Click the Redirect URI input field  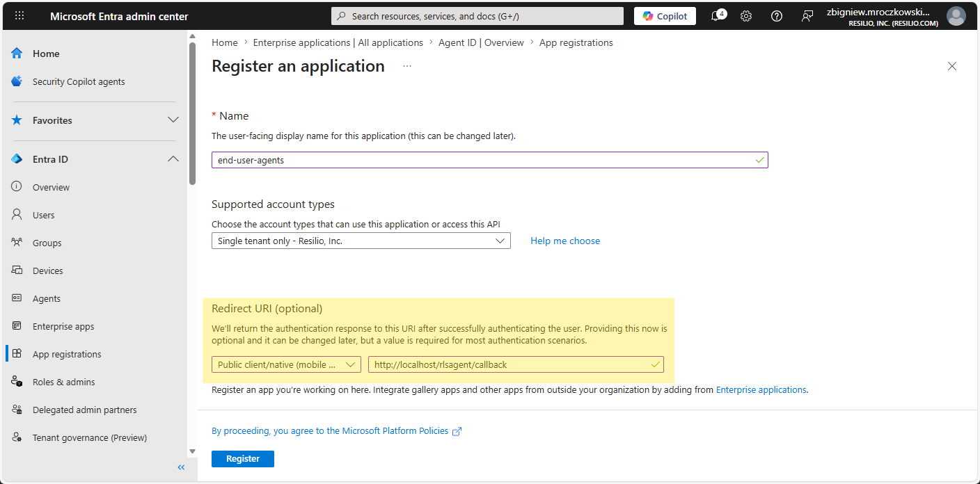pyautogui.click(x=516, y=364)
